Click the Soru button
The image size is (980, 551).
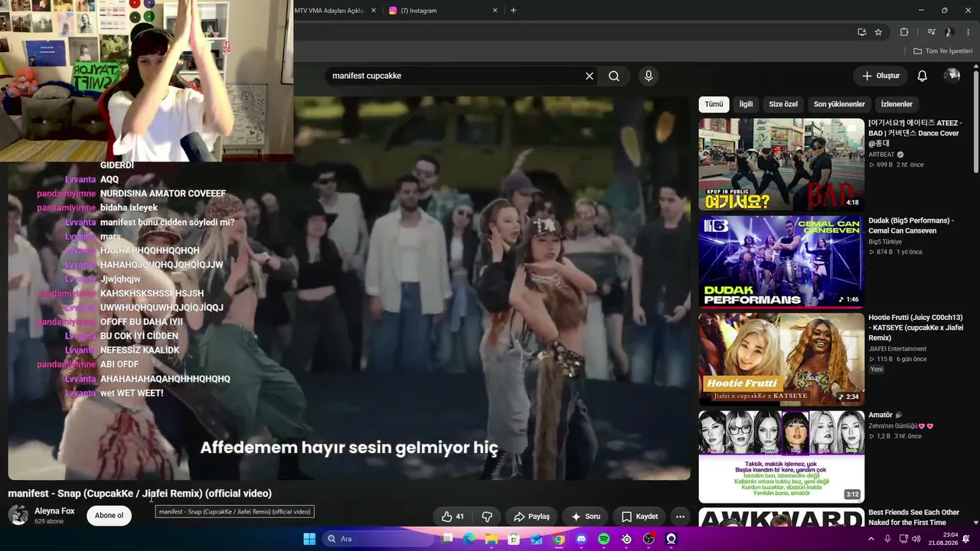(x=586, y=517)
